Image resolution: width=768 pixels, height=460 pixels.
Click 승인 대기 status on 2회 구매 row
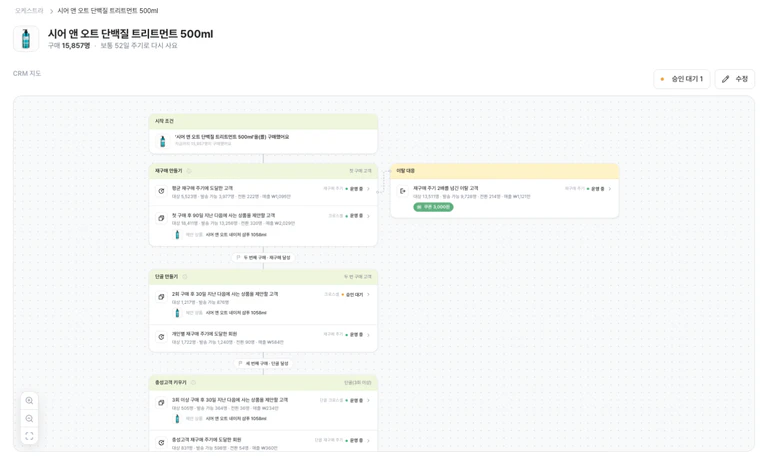point(353,294)
